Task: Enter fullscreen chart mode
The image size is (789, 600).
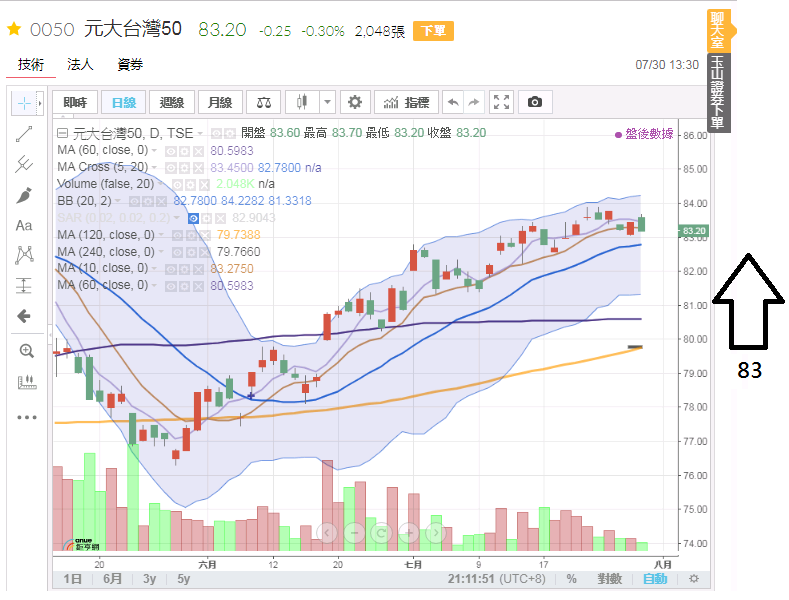Action: [502, 102]
